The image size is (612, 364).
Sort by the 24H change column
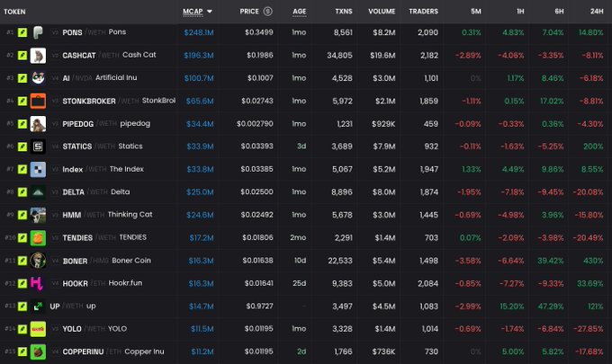(x=597, y=12)
